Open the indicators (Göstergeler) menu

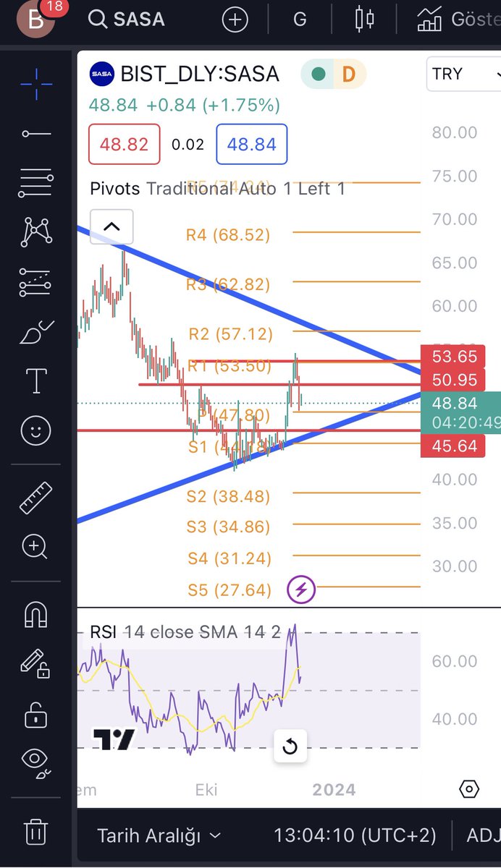(458, 20)
